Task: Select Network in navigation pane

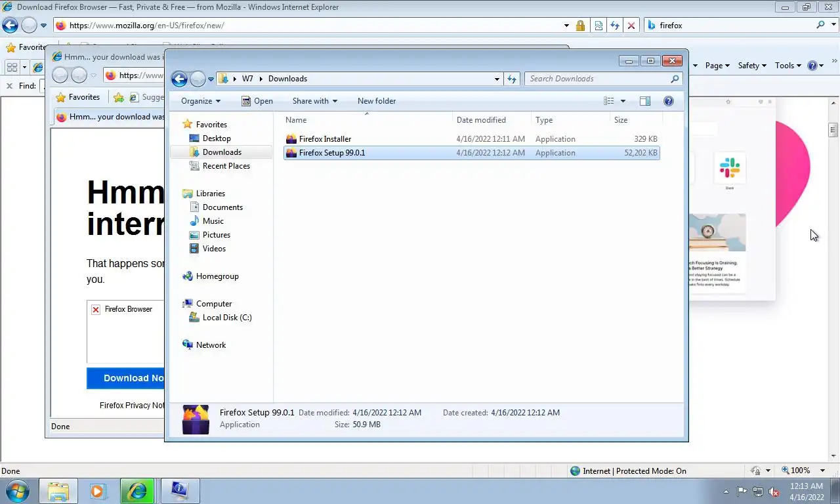Action: pos(204,345)
